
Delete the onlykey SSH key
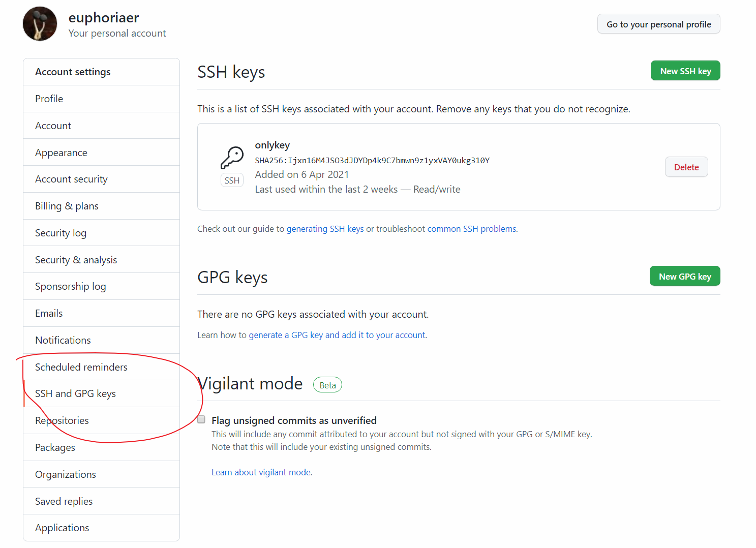pyautogui.click(x=686, y=167)
